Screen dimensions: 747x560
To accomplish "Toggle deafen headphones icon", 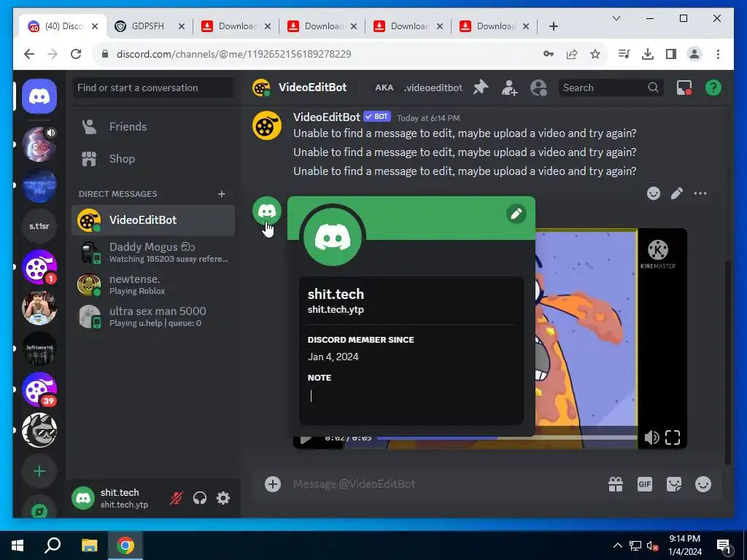I will point(200,498).
